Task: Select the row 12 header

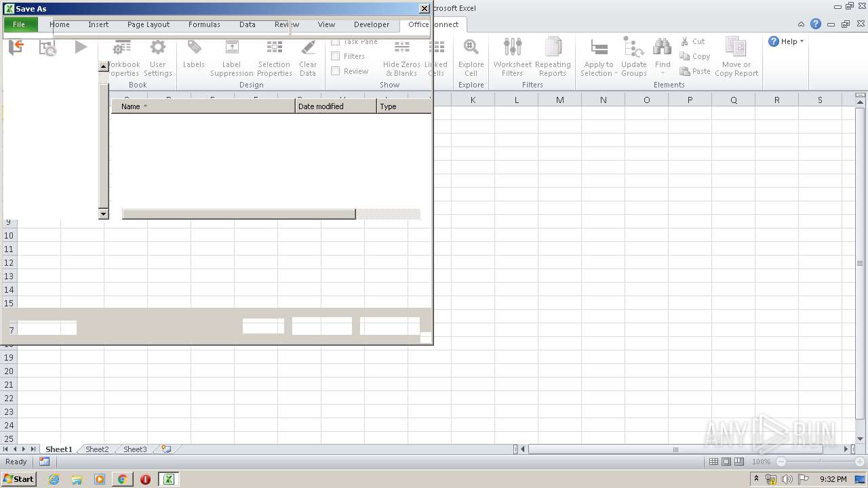Action: point(9,262)
